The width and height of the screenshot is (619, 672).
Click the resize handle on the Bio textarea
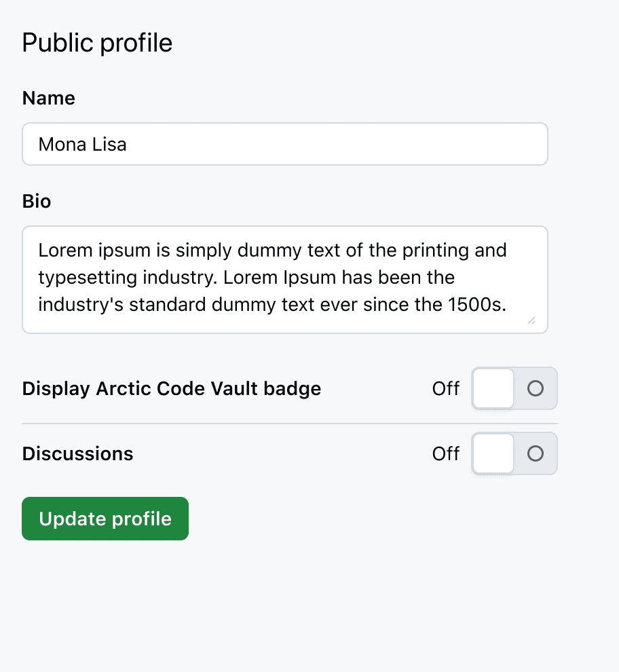pos(533,319)
